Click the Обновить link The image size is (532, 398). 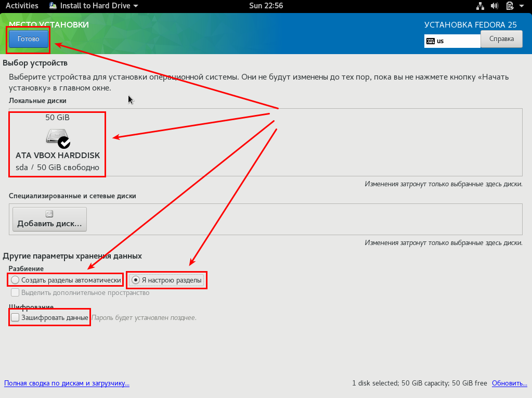coord(509,383)
